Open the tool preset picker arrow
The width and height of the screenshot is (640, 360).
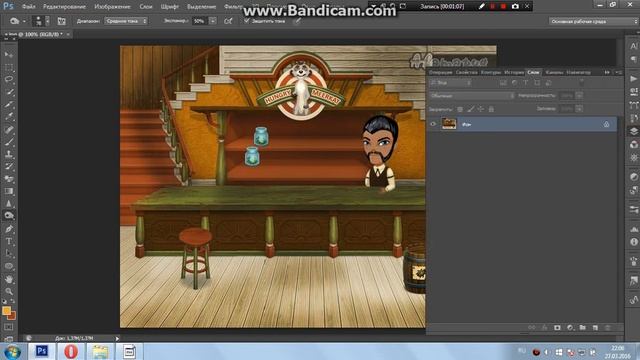24,21
